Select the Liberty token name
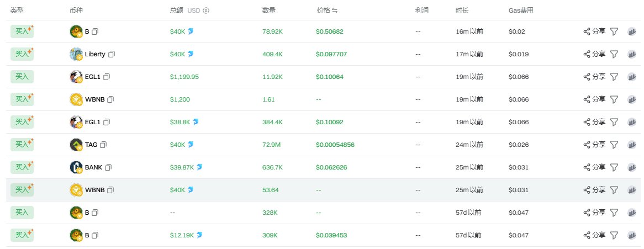Image resolution: width=644 pixels, height=249 pixels. 95,54
